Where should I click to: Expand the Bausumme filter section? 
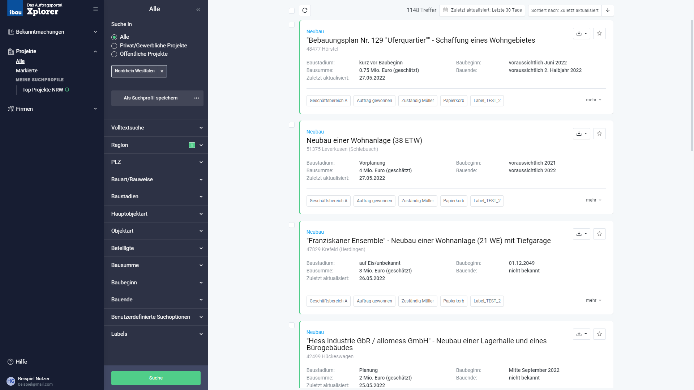pyautogui.click(x=156, y=265)
